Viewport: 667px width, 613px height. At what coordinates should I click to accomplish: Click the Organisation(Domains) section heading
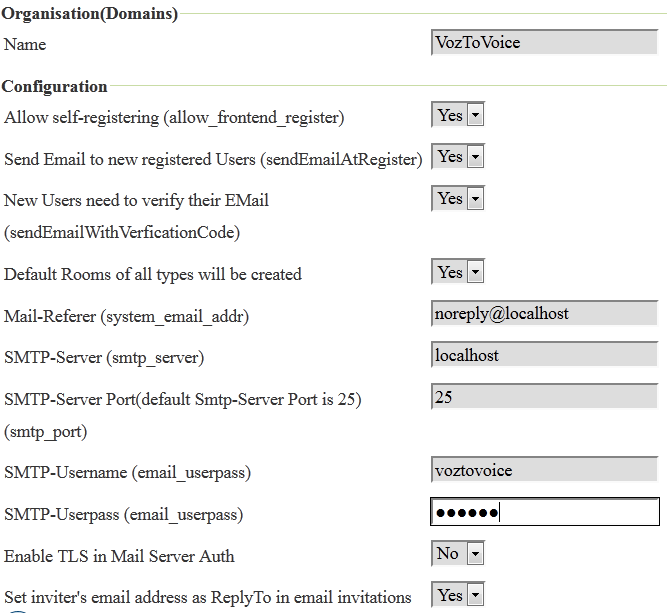[x=90, y=14]
